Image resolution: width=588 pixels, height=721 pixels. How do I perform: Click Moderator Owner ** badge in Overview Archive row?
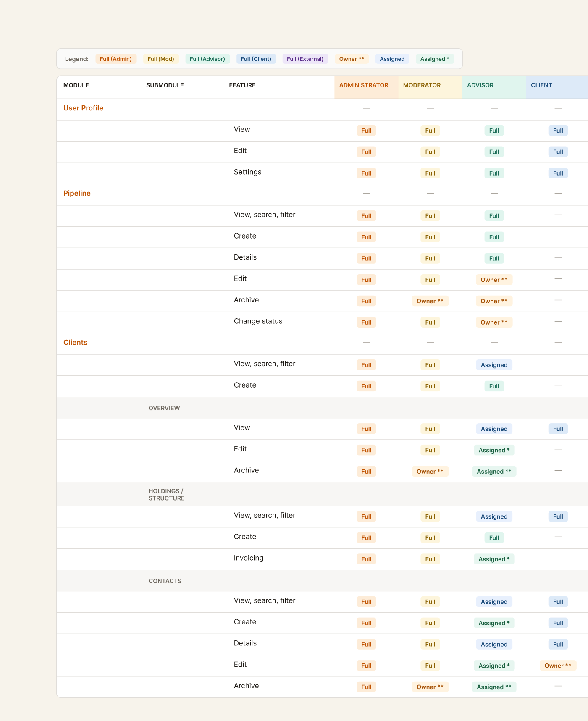pos(430,472)
